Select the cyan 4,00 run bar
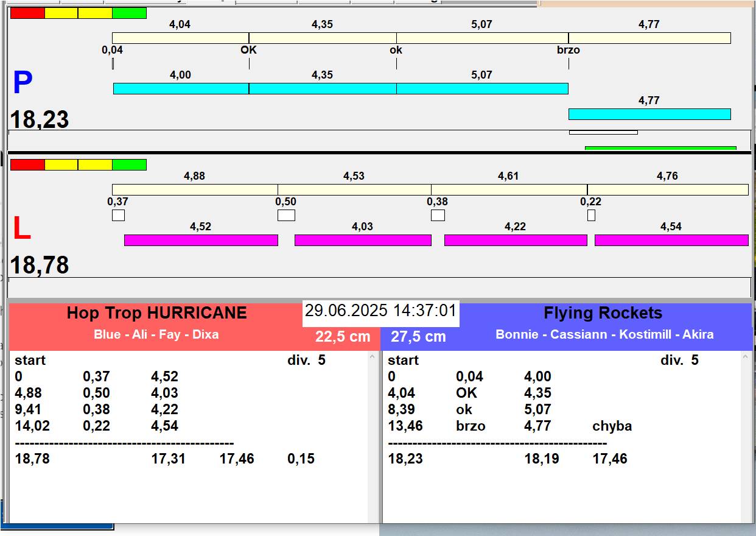The height and width of the screenshot is (536, 756). pyautogui.click(x=181, y=89)
